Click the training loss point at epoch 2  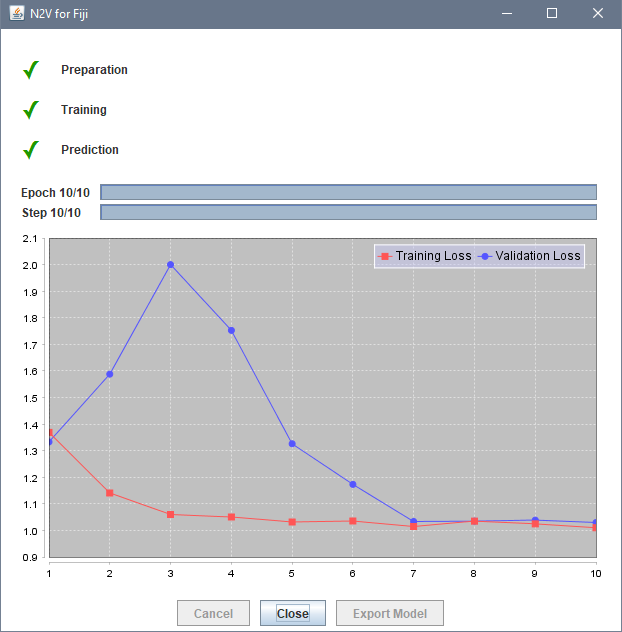click(x=110, y=493)
